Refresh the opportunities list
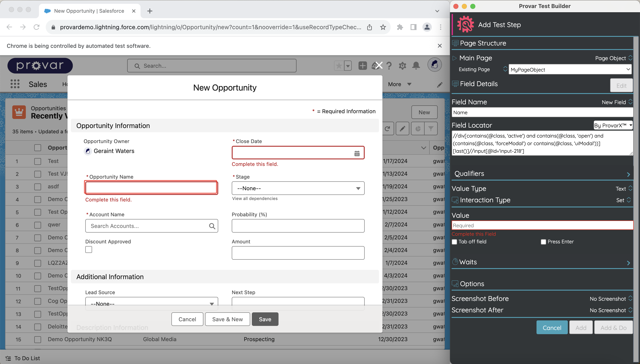The width and height of the screenshot is (640, 364). tap(388, 128)
